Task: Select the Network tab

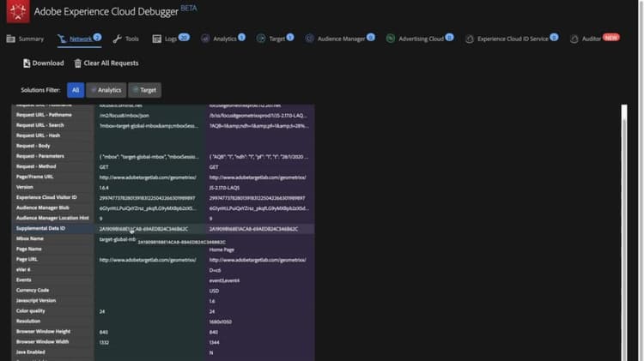Action: 79,39
